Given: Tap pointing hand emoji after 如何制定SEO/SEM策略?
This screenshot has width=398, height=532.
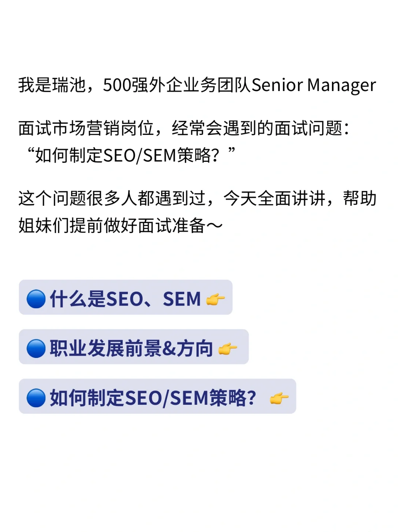Looking at the screenshot, I should tap(279, 398).
